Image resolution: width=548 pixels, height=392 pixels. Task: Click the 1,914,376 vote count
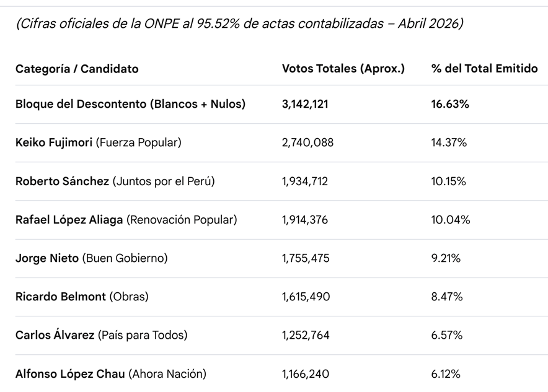tap(305, 220)
